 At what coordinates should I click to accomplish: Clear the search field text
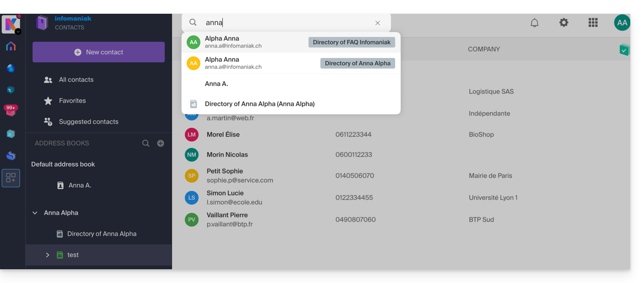click(x=377, y=23)
